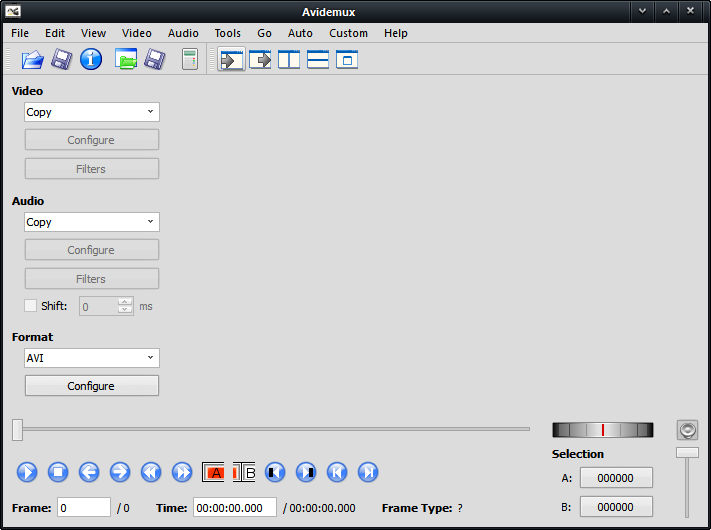Screen dimensions: 711x530
Task: Click the Play button
Action: [27, 472]
